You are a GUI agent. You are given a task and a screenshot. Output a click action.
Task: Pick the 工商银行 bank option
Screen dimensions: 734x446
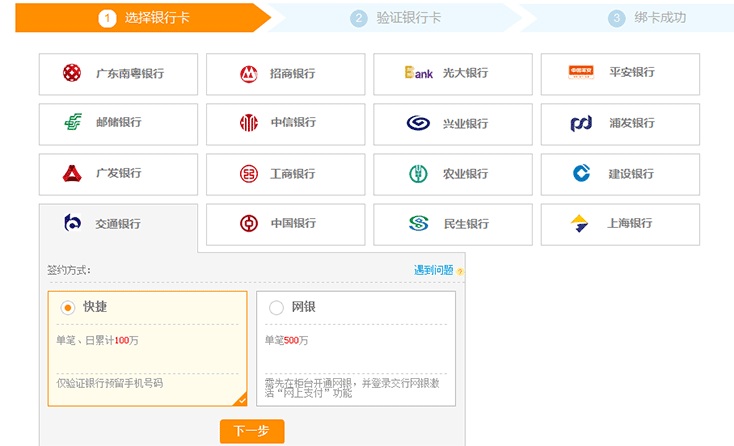click(285, 174)
